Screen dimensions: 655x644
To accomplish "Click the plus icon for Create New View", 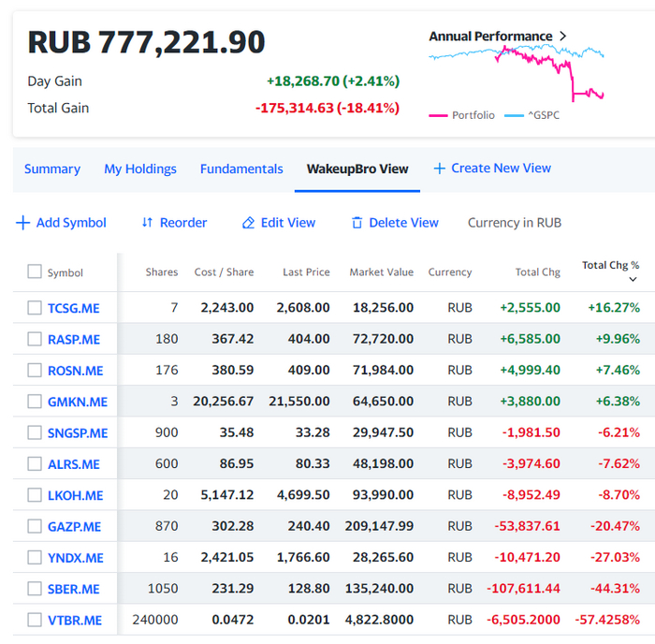I will point(439,168).
